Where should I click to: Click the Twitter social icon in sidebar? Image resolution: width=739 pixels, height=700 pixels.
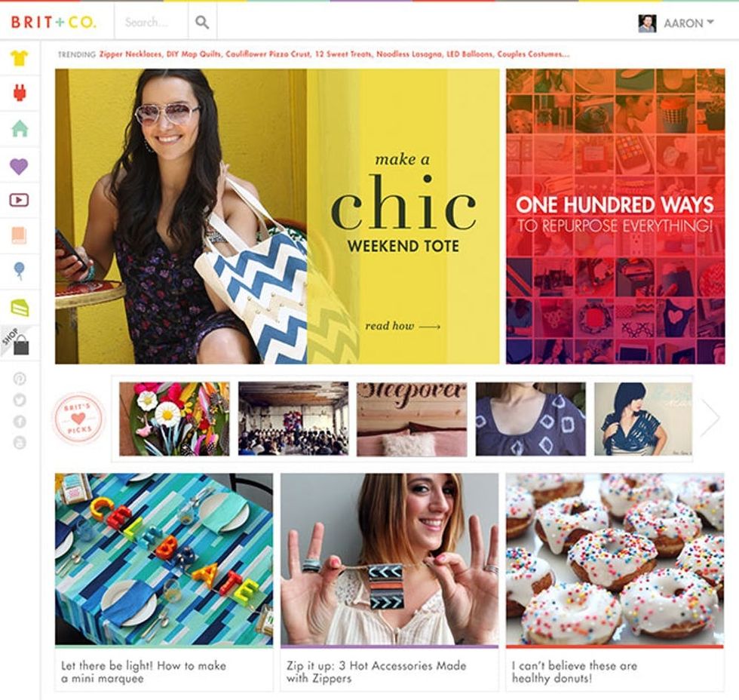point(20,400)
